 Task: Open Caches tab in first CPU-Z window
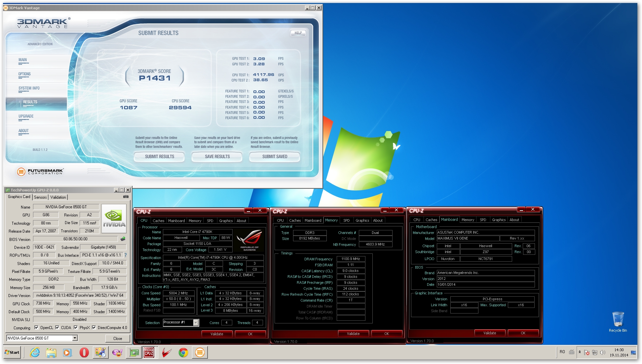(158, 221)
